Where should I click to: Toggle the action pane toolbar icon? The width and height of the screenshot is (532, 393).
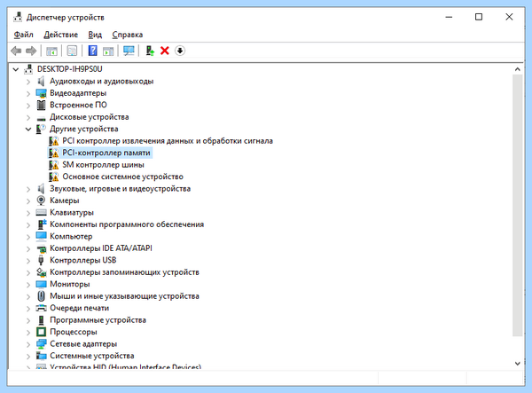coord(108,51)
